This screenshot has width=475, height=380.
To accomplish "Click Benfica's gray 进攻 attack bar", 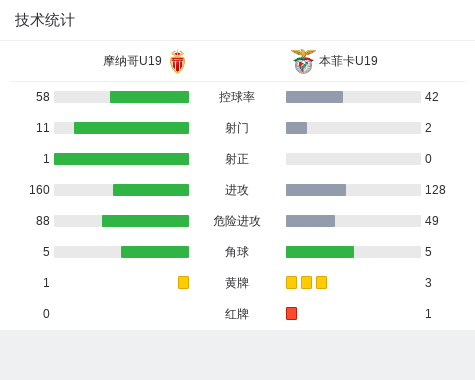I will [316, 190].
